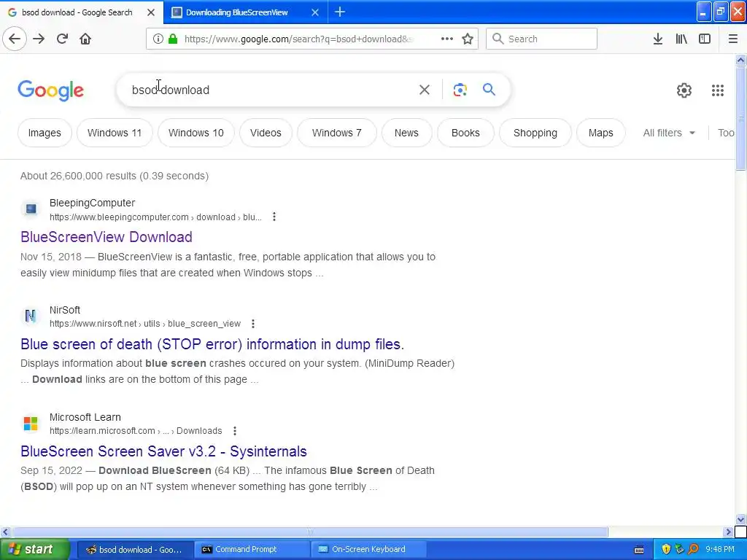
Task: Click the learn.microsoft.com result URL
Action: [136, 431]
